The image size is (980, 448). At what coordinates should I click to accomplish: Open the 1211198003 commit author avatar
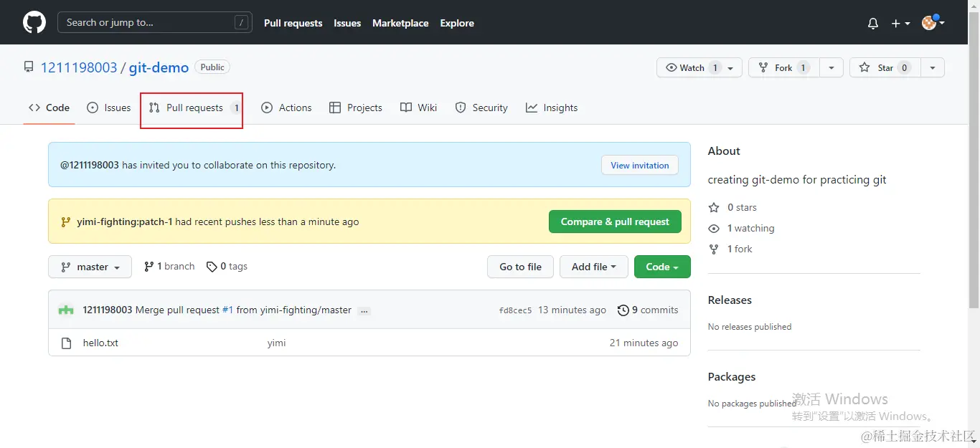(66, 310)
